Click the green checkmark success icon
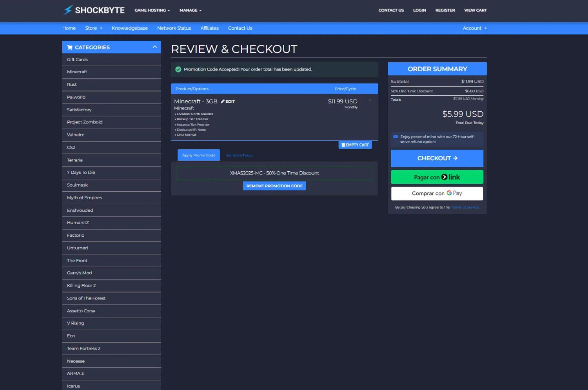Viewport: 588px width, 390px height. click(x=178, y=69)
